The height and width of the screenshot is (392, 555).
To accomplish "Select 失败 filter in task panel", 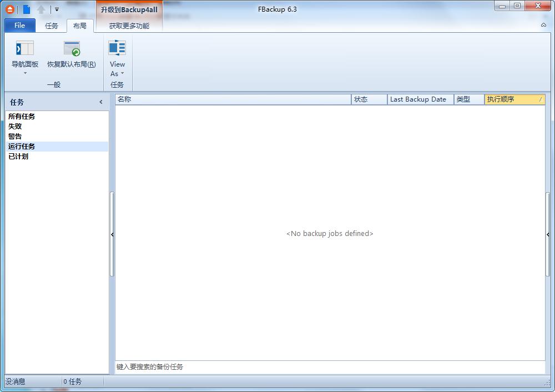I will tap(15, 127).
